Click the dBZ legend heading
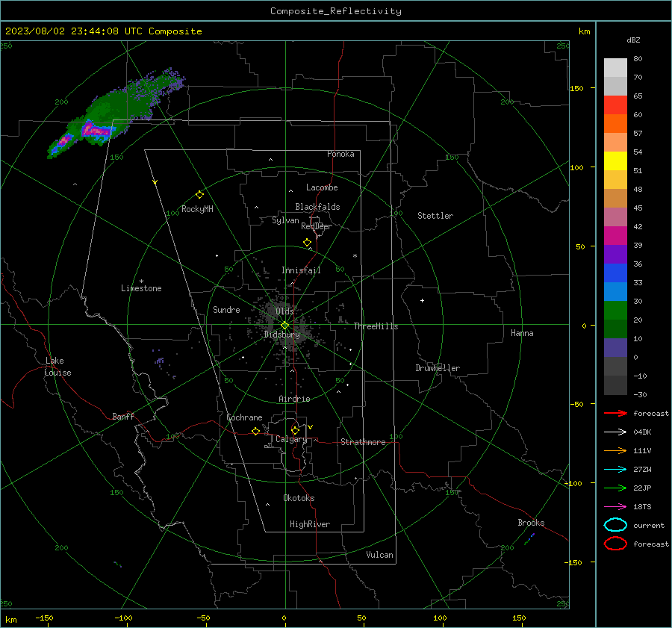 tap(633, 40)
